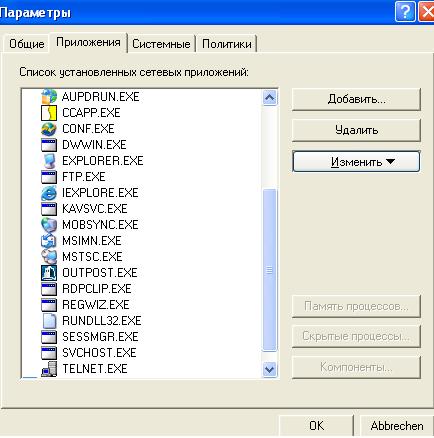Click the MSTSC.EXE remote desktop icon
This screenshot has width=434, height=438.
tap(49, 257)
